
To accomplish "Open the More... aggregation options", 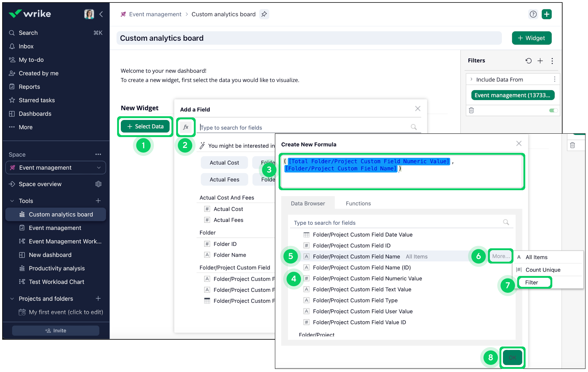I will [501, 256].
